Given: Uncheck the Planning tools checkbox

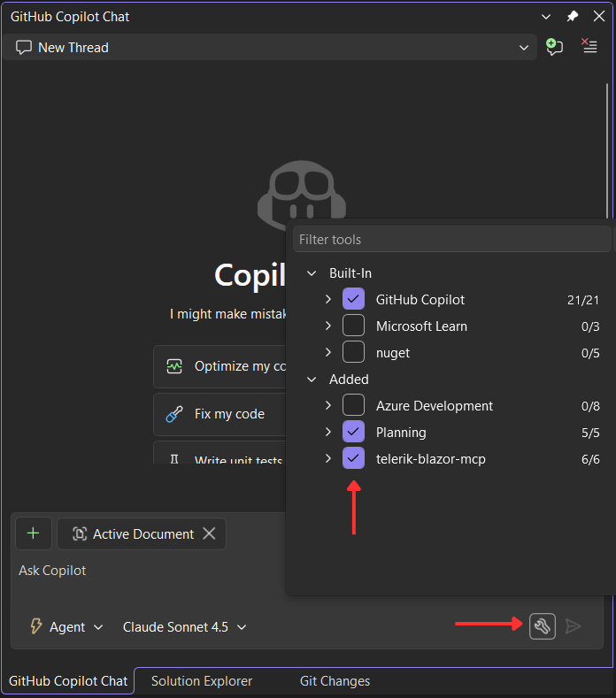Looking at the screenshot, I should point(354,432).
